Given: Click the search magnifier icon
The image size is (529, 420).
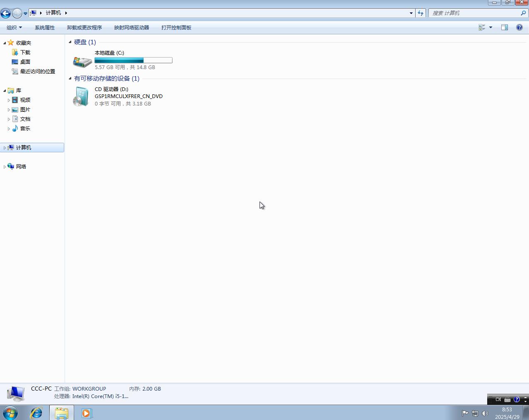Looking at the screenshot, I should pos(523,13).
